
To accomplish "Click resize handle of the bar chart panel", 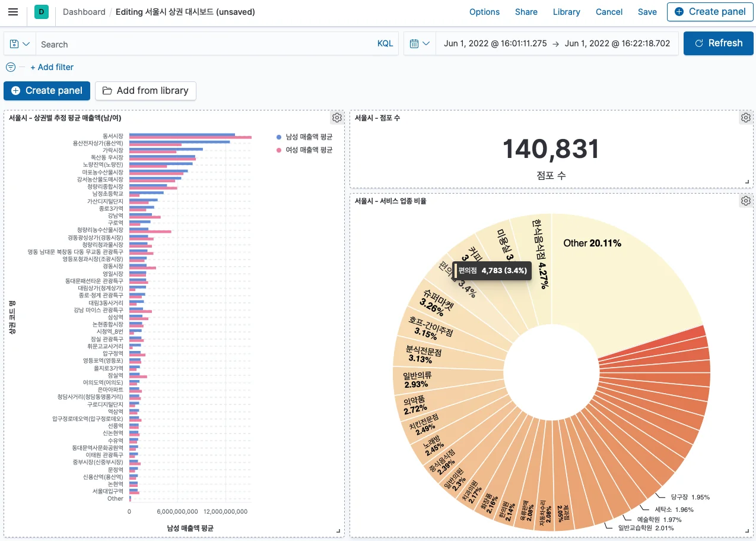I will [339, 531].
